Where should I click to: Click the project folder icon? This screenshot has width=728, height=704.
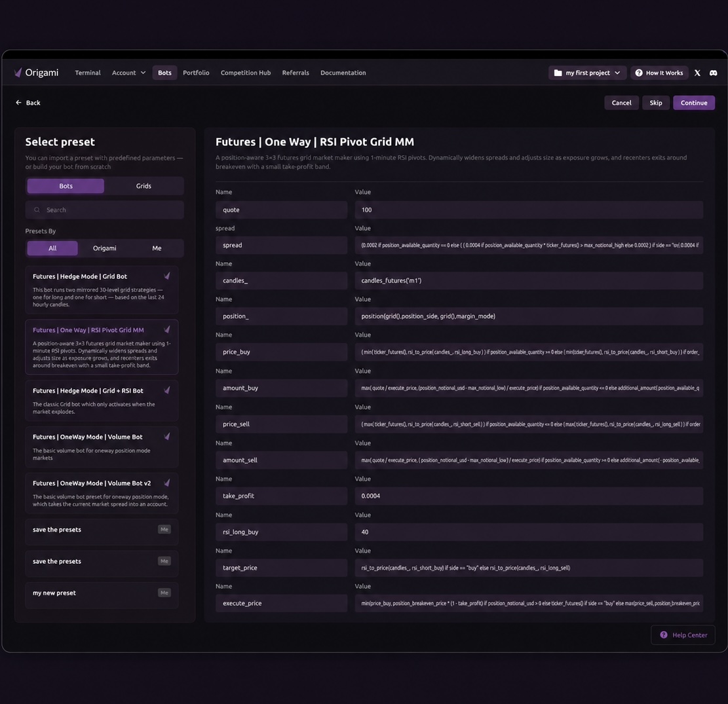(x=558, y=73)
